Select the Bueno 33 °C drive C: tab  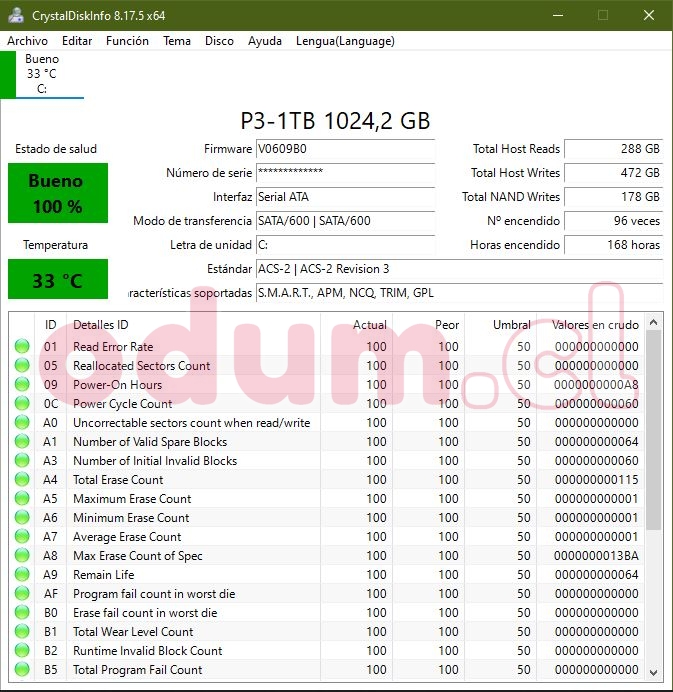tap(42, 74)
